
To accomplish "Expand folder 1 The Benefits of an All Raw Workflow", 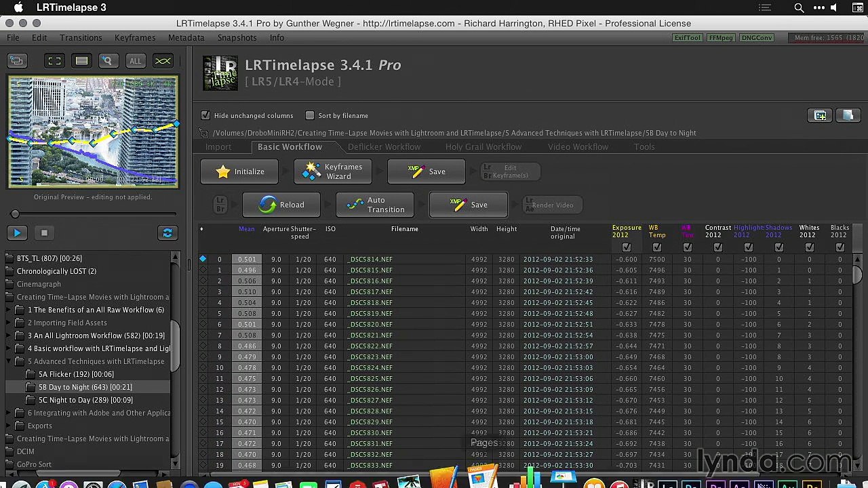I will pos(9,310).
